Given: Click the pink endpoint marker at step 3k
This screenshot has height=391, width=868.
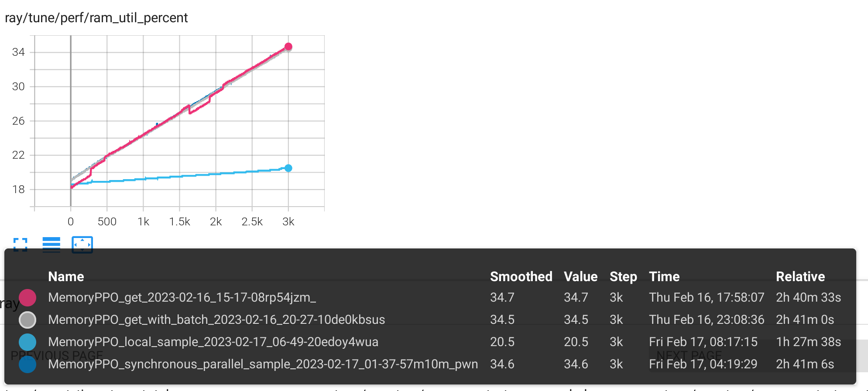Looking at the screenshot, I should [289, 45].
